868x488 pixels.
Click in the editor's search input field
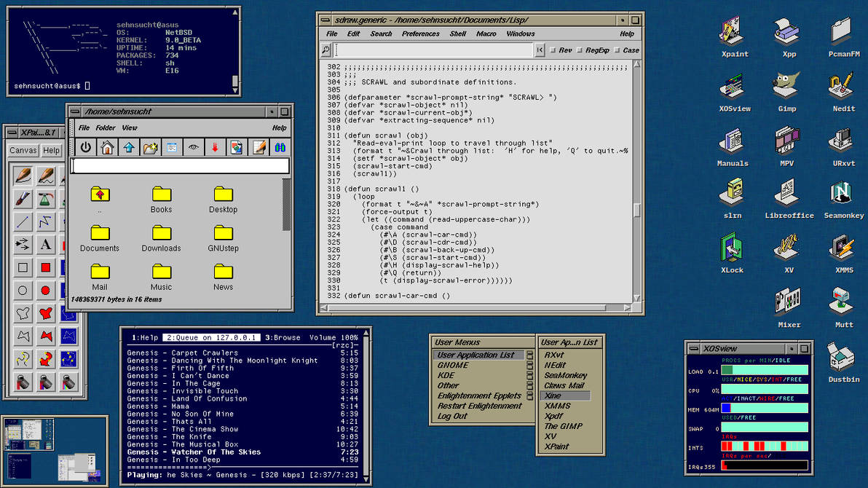433,50
